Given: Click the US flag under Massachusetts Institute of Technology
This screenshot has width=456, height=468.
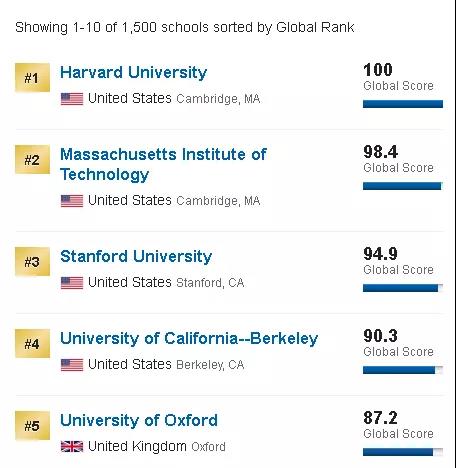Looking at the screenshot, I should click(72, 201).
